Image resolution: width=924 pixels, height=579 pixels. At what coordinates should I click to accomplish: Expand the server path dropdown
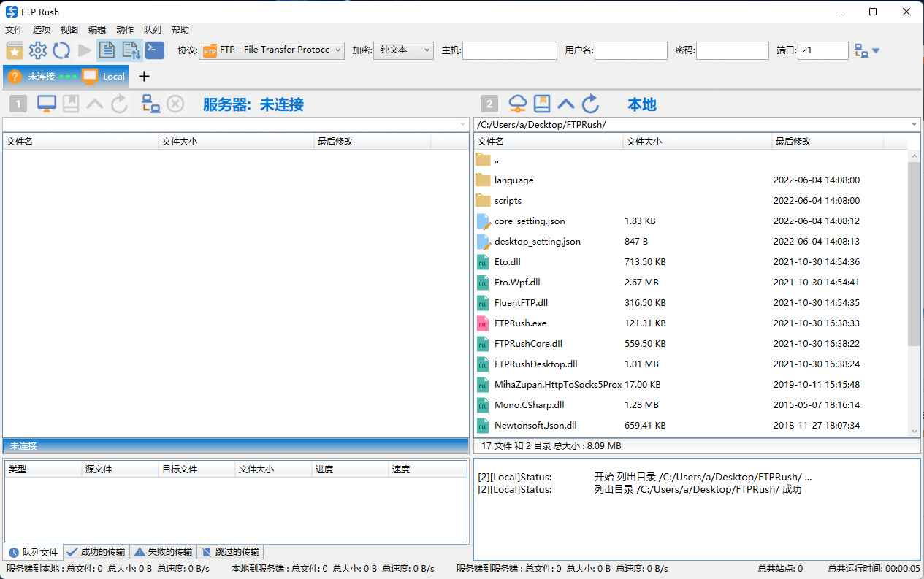pos(462,125)
